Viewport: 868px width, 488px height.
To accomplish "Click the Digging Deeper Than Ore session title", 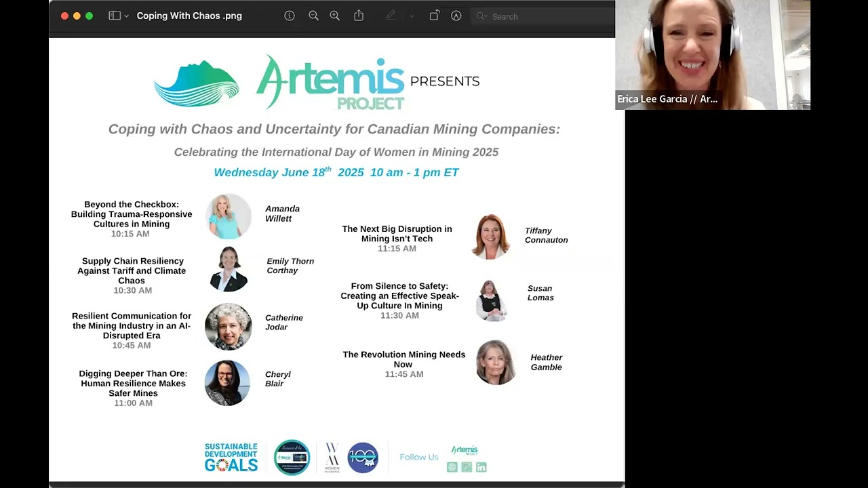I will 133,383.
